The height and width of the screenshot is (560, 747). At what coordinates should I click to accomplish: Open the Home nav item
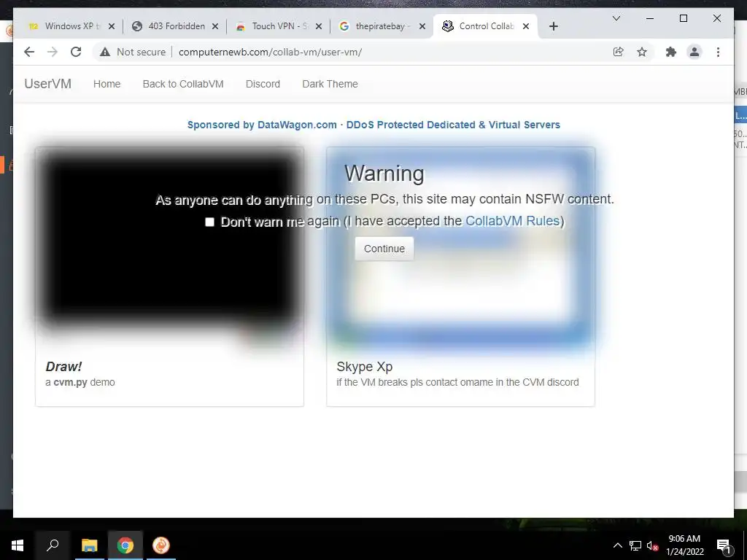(x=107, y=84)
